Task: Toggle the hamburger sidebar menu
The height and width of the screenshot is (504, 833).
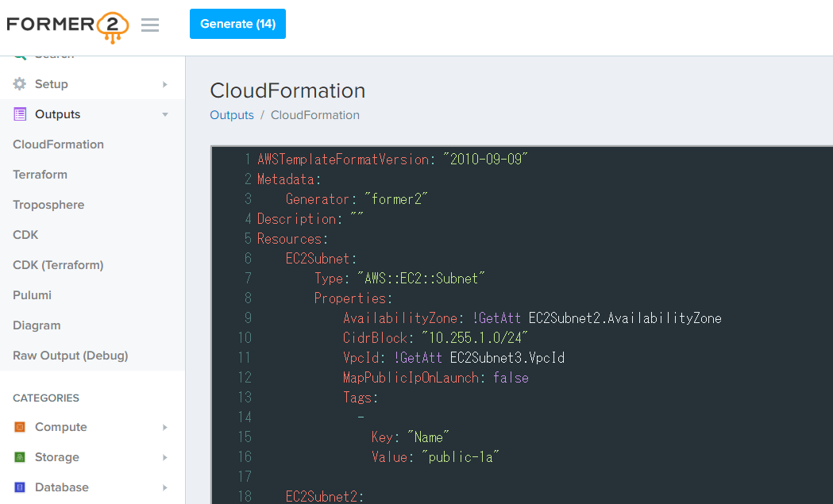Action: click(150, 25)
